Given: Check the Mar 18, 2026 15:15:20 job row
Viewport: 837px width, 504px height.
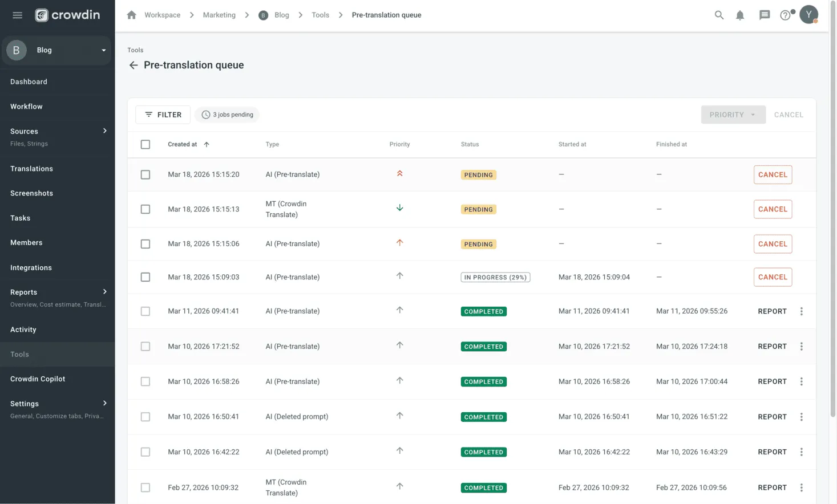Looking at the screenshot, I should pos(145,175).
